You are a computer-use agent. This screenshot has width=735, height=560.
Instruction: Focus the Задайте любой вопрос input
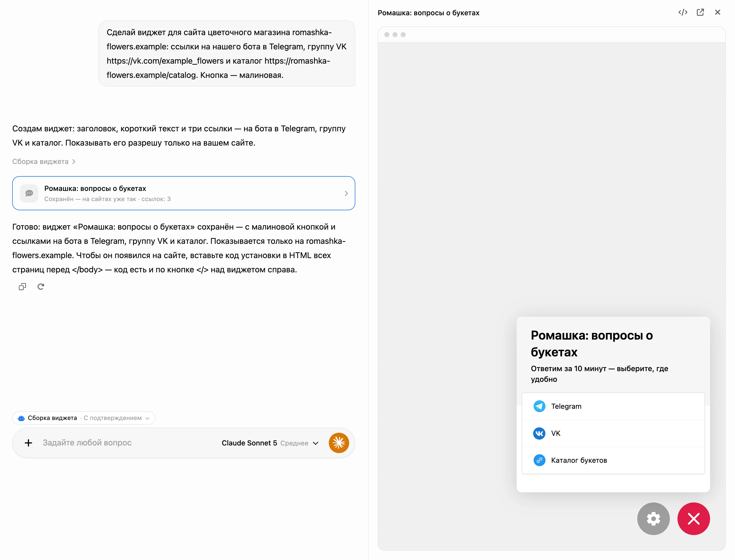[126, 443]
